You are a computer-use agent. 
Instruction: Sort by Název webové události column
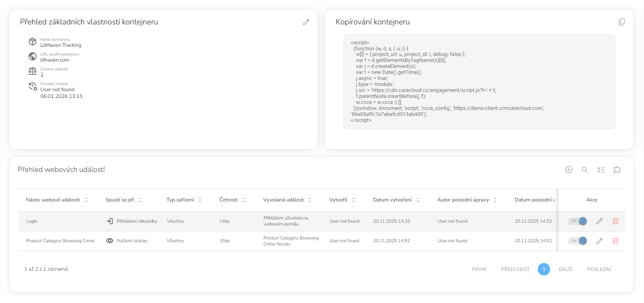click(x=86, y=200)
